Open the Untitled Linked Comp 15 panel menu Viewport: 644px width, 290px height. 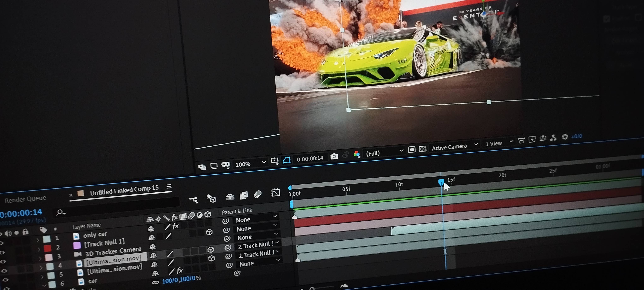pyautogui.click(x=169, y=187)
